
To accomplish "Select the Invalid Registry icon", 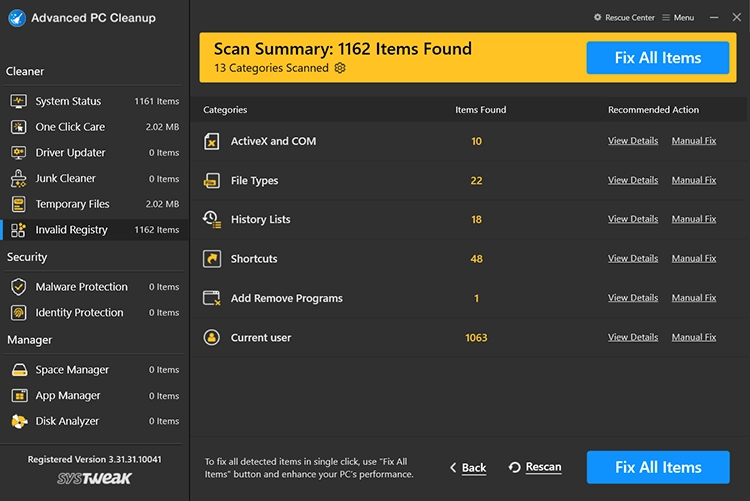I will coord(19,230).
